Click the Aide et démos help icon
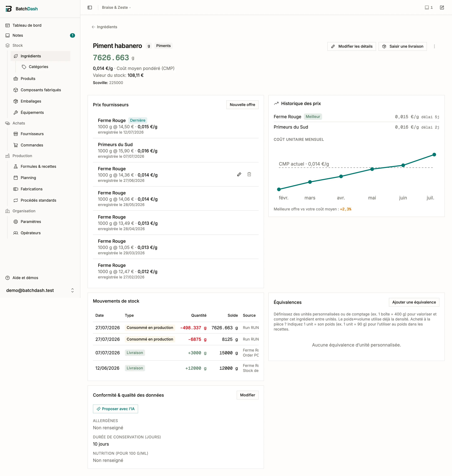This screenshot has height=476, width=452. pos(8,278)
